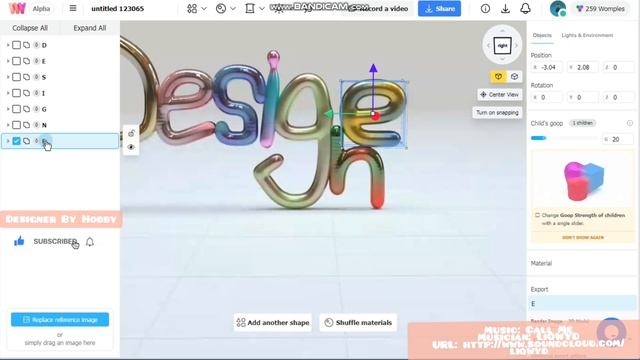This screenshot has height=360, width=640.
Task: Rotate view with cube right arrow
Action: (517, 45)
